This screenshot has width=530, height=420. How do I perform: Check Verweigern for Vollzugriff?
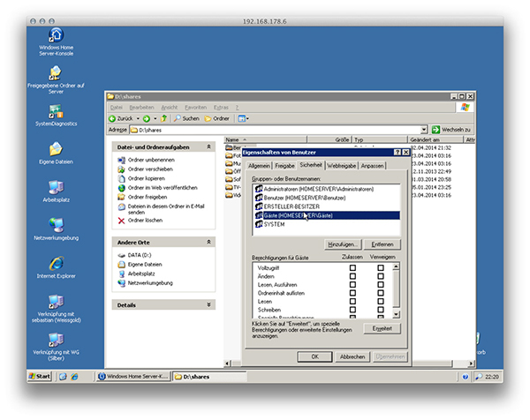tap(381, 267)
